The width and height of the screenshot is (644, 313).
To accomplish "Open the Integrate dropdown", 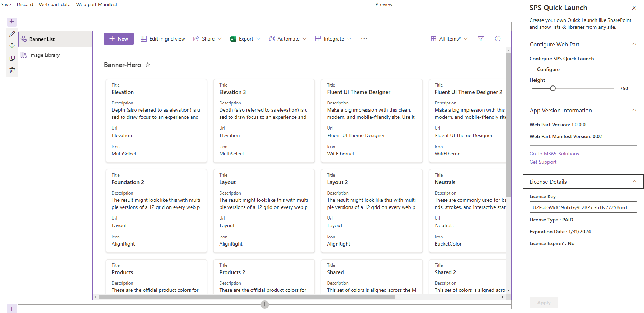I will tap(333, 39).
